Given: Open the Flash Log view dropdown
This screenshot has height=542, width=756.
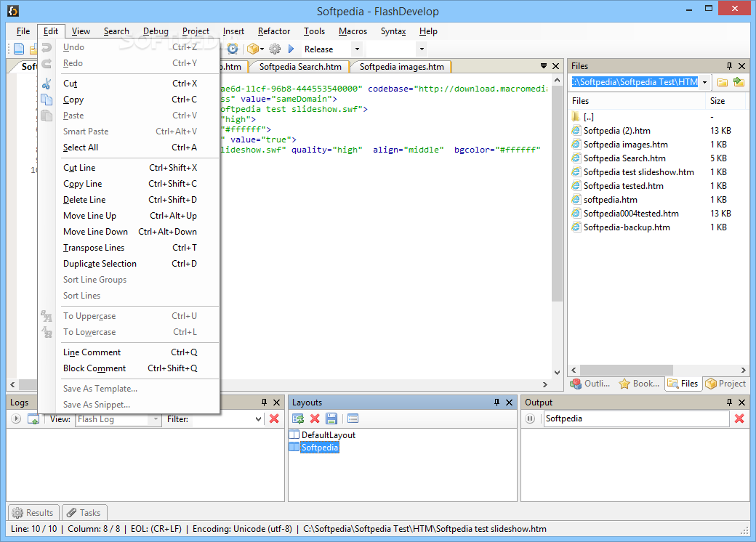Looking at the screenshot, I should (156, 419).
